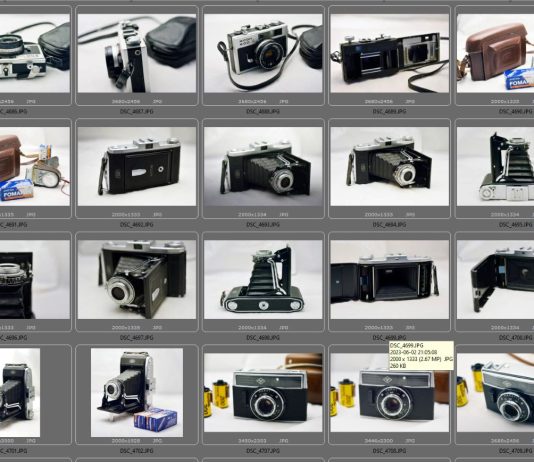This screenshot has height=462, width=534.
Task: Select DSC_4698.JPG camera top-view thumbnail
Action: click(263, 280)
